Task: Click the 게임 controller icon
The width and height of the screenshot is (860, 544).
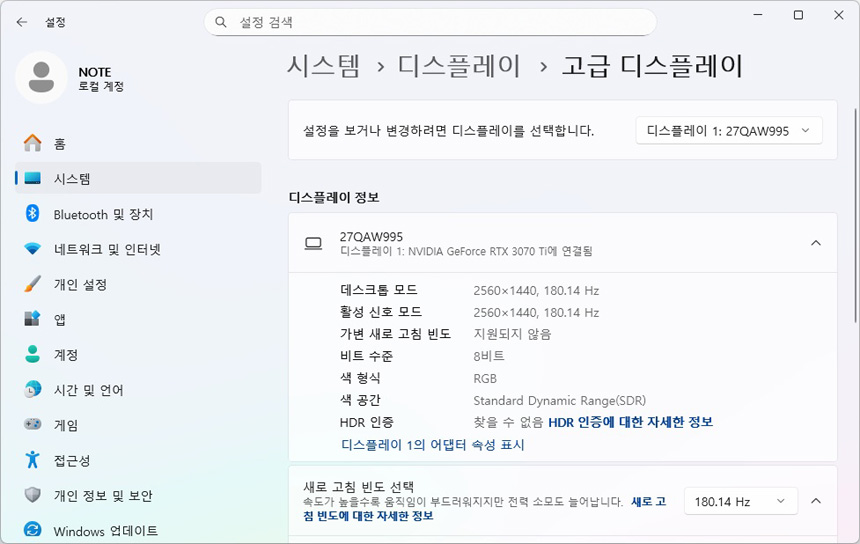Action: pos(33,425)
